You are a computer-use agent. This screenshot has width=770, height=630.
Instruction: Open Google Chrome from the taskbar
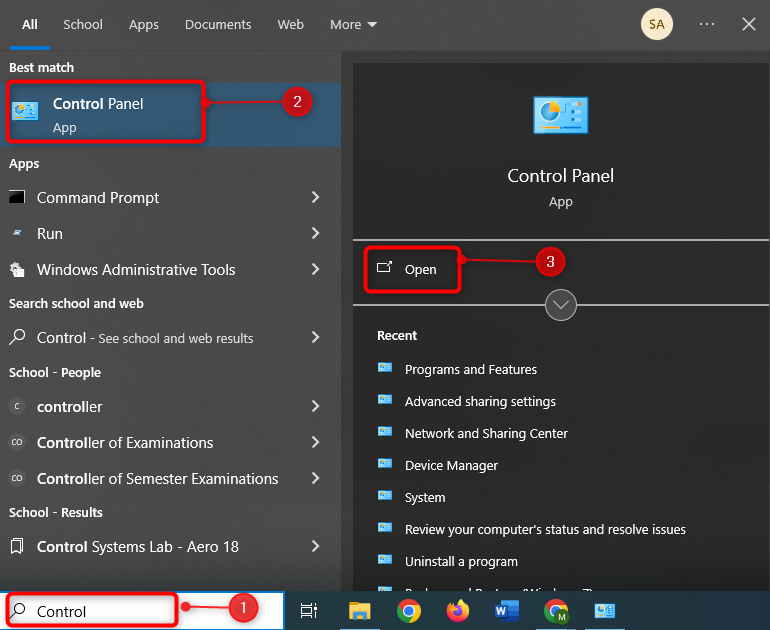(408, 610)
